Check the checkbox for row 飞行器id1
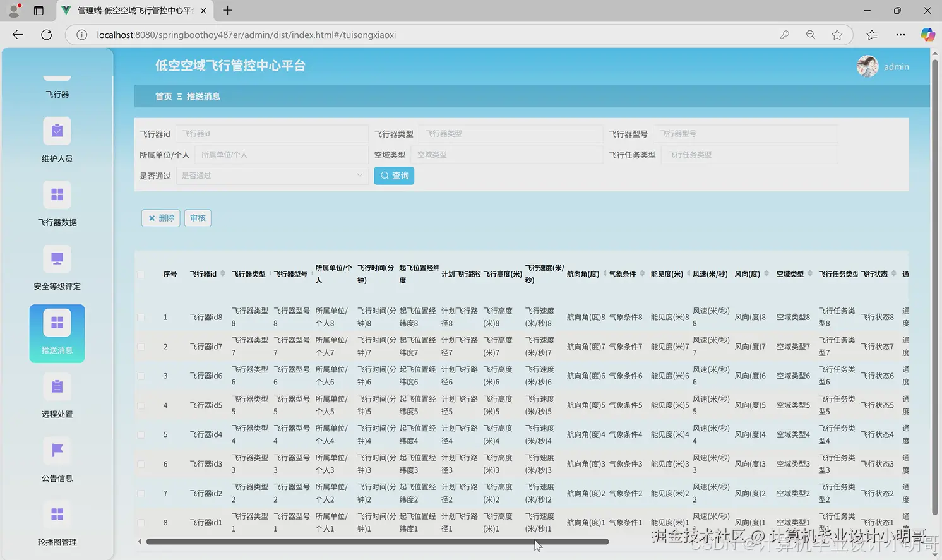The width and height of the screenshot is (942, 560). (141, 523)
